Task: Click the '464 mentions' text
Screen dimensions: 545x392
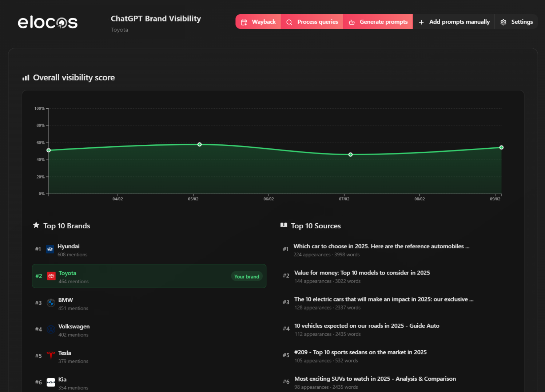Action: tap(73, 281)
